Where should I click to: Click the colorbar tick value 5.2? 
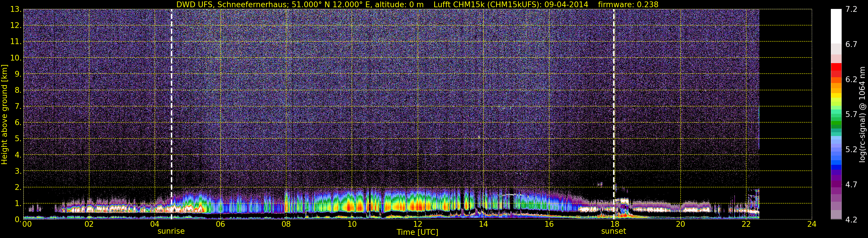pos(851,150)
